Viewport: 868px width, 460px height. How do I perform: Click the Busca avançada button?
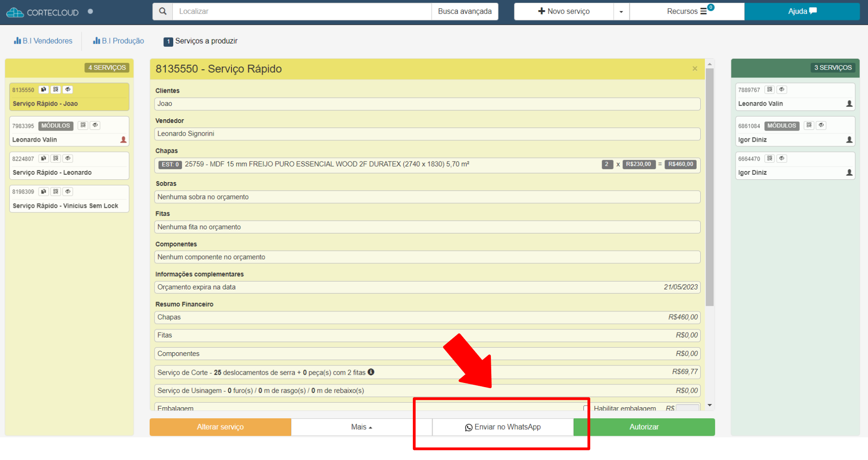465,11
